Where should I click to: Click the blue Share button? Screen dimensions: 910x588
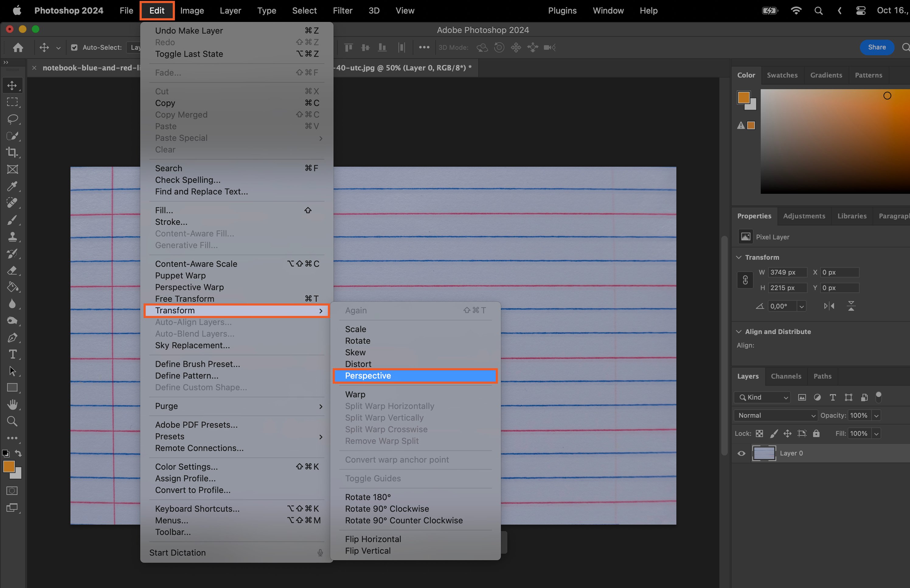click(877, 47)
